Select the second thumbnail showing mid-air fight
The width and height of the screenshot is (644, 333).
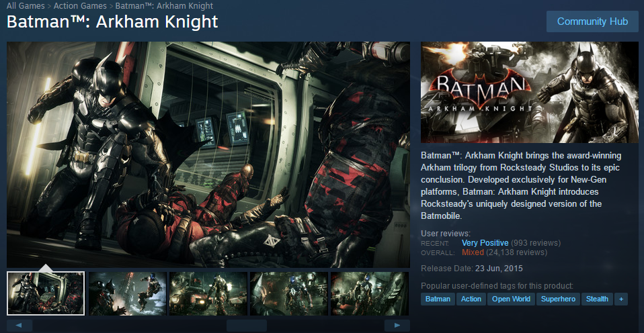(x=128, y=293)
